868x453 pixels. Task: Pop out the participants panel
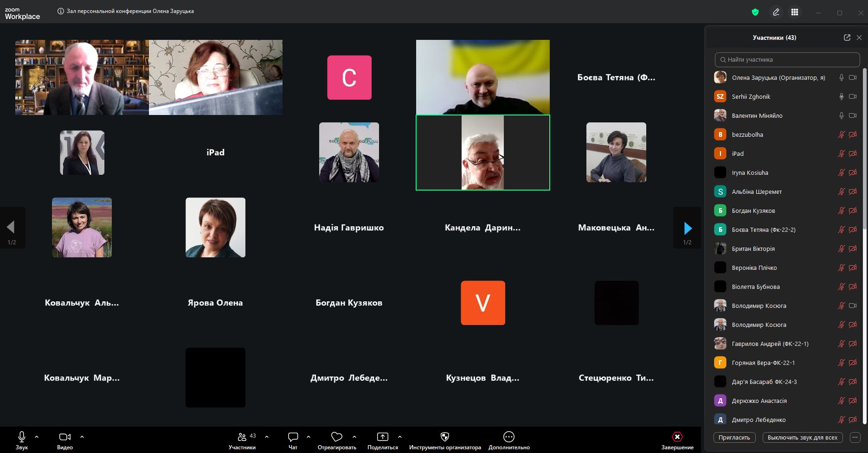point(847,38)
